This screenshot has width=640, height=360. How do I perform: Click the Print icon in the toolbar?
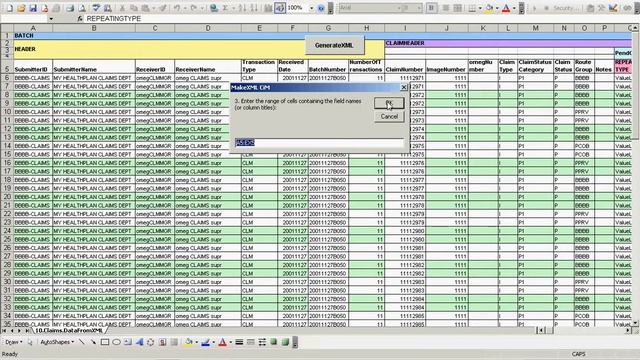[70, 8]
